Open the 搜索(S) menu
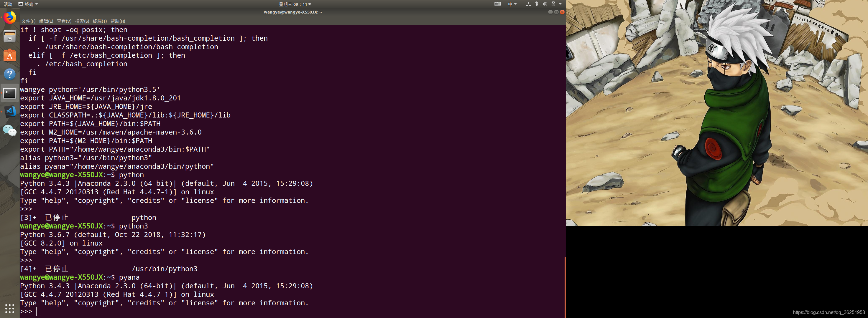 pos(82,21)
